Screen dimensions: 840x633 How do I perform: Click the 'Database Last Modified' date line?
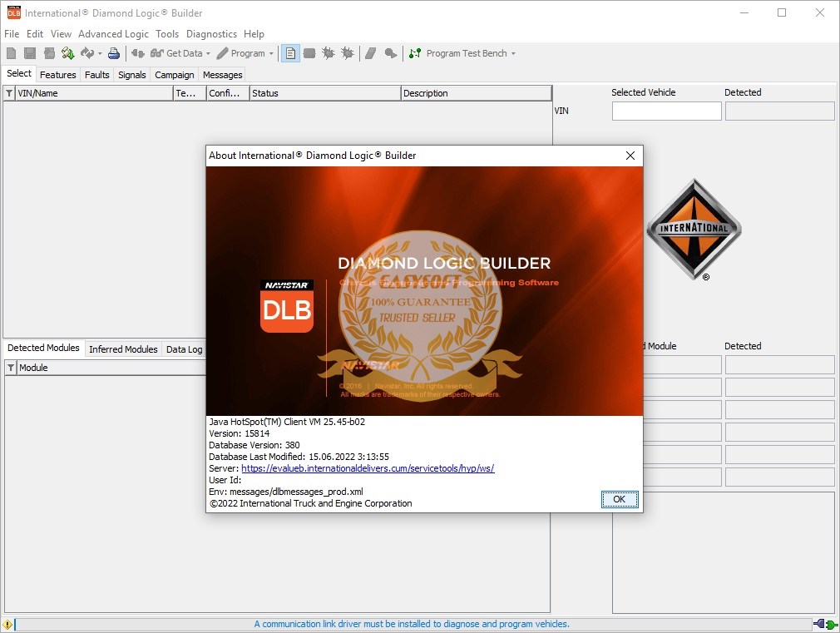click(299, 457)
